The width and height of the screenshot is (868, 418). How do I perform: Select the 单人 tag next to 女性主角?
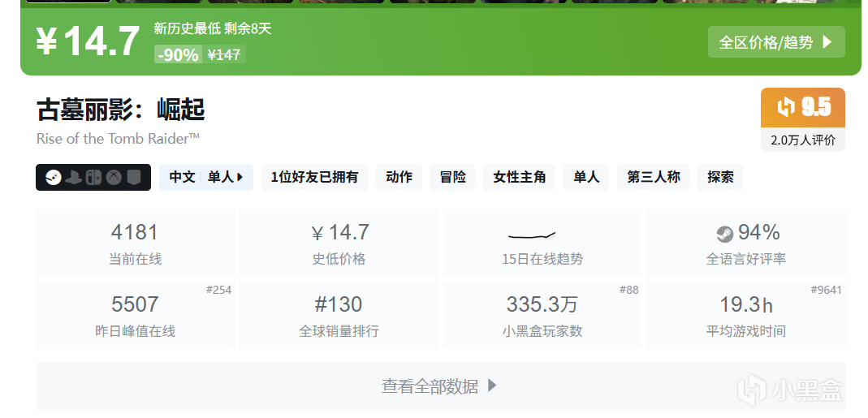[586, 177]
